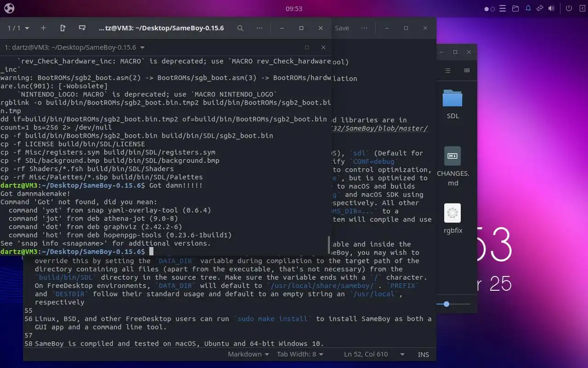The width and height of the screenshot is (588, 368).
Task: Open the Ln 52, Col 610 position dropdown
Action: [374, 354]
